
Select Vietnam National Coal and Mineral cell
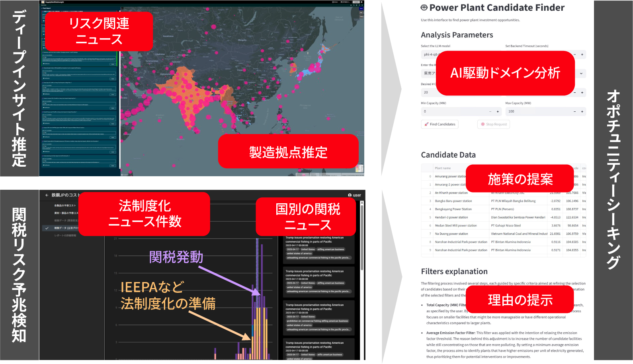click(519, 234)
